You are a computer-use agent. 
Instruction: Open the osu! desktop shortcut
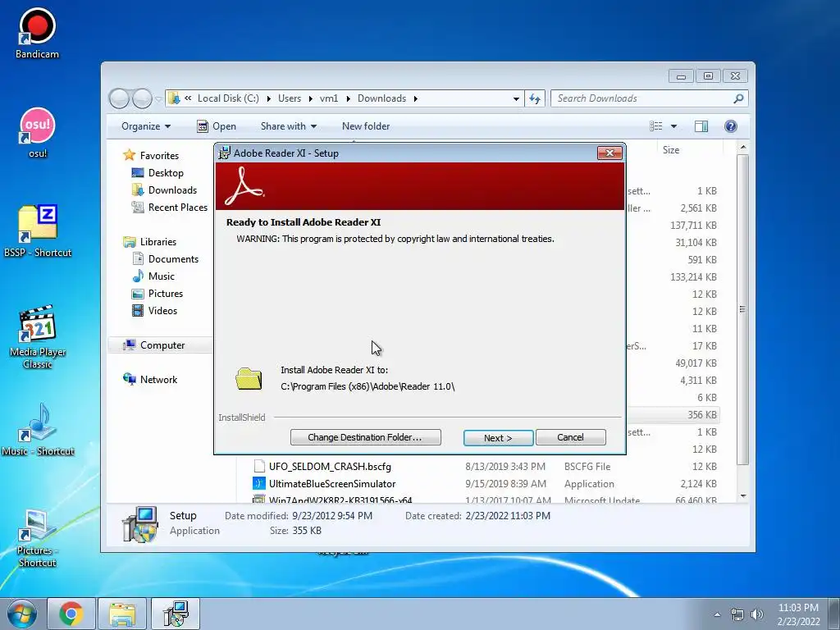click(37, 132)
